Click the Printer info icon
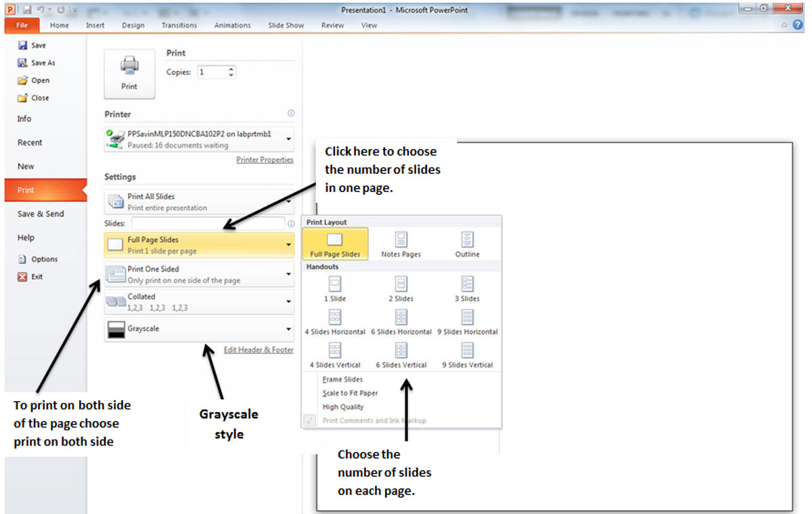812x514 pixels. click(291, 114)
